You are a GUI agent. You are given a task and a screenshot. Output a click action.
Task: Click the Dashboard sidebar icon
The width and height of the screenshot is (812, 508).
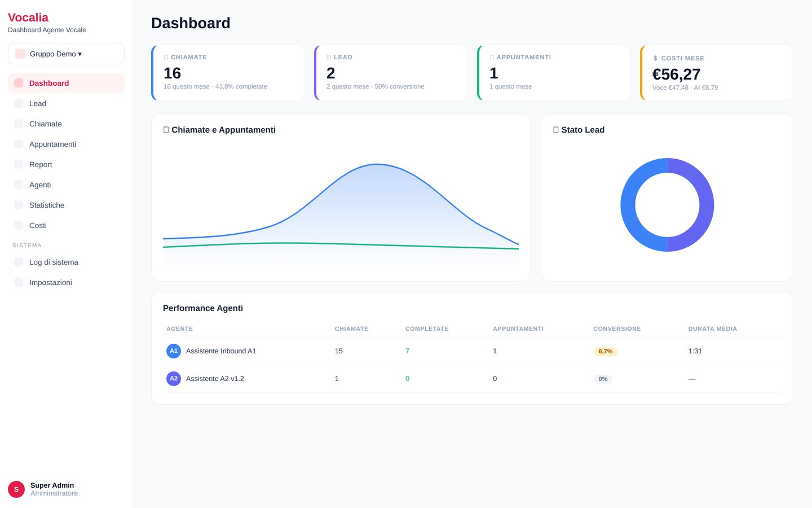(x=19, y=83)
